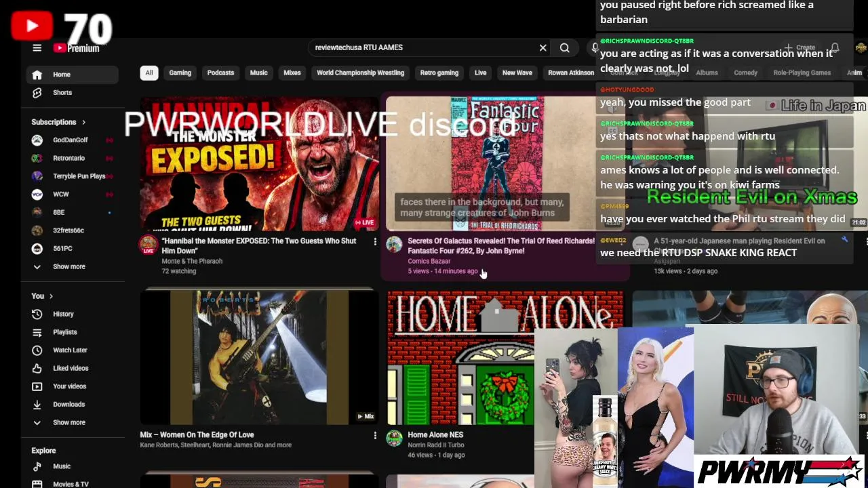The height and width of the screenshot is (488, 868).
Task: Show more subscriptions
Action: coord(73,266)
